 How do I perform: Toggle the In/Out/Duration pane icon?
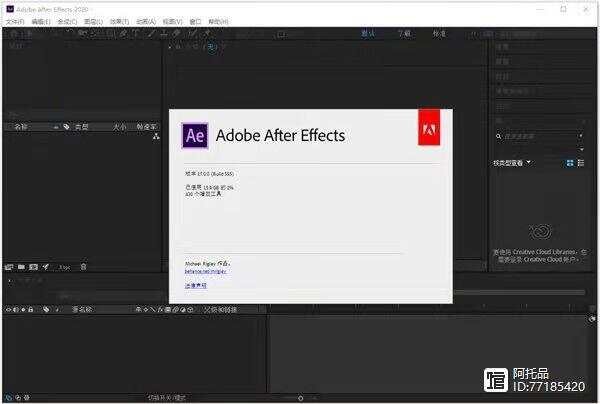[x=26, y=397]
